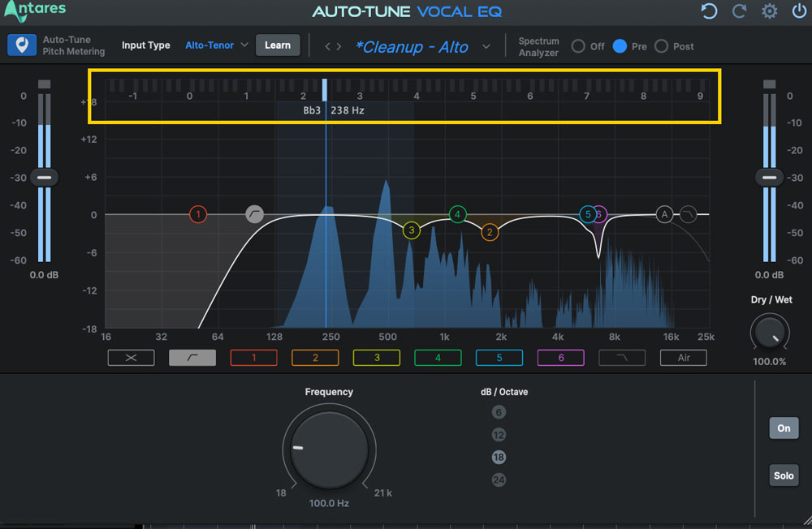Toggle the band On button

784,428
